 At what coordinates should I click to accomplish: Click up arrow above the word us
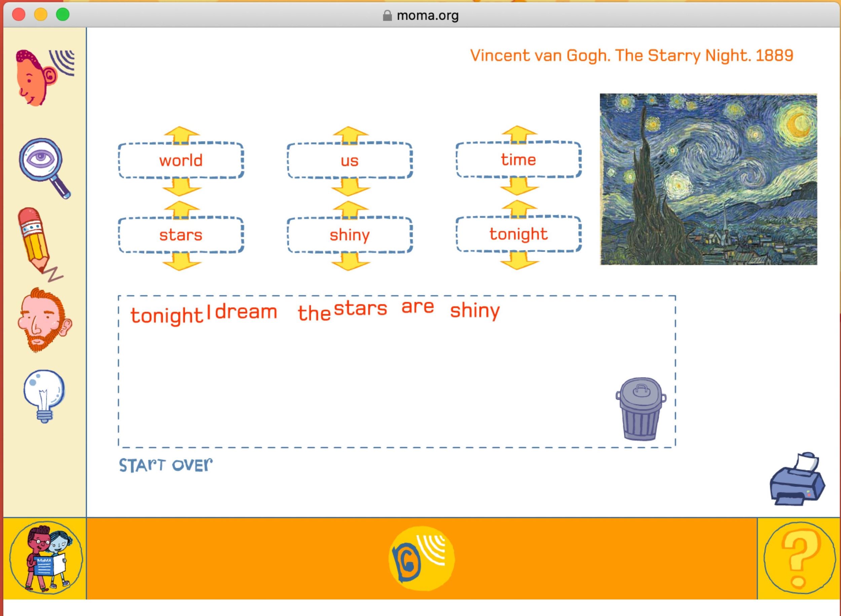(350, 134)
